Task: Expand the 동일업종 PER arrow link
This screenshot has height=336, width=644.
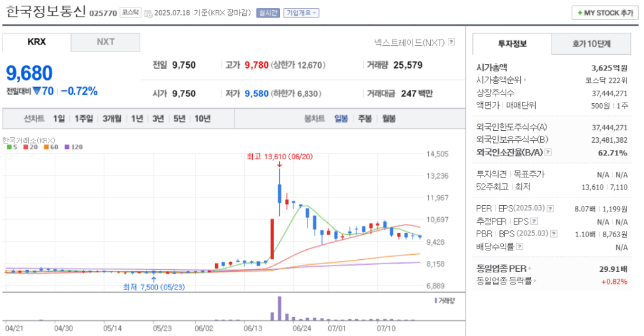Action: click(530, 269)
